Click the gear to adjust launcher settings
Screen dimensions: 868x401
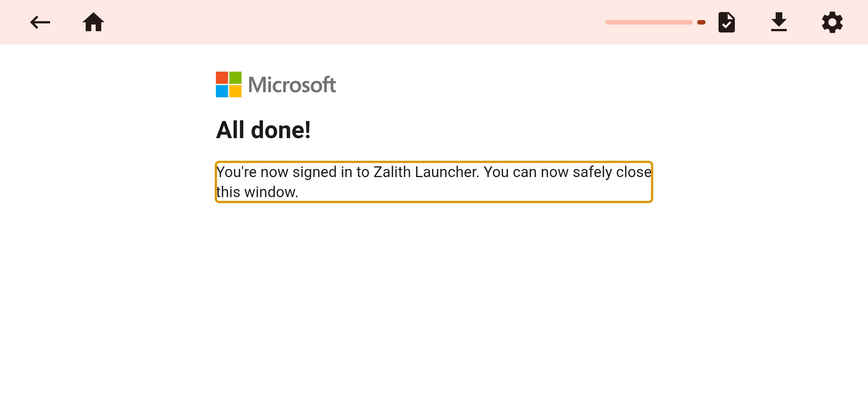point(832,22)
